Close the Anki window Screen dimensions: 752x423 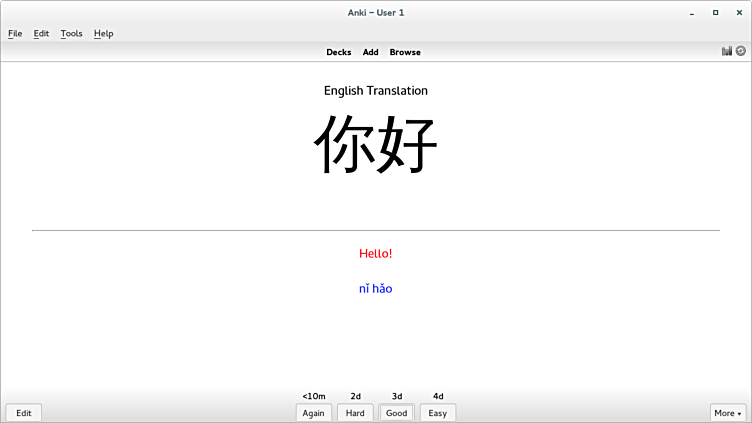pos(739,12)
